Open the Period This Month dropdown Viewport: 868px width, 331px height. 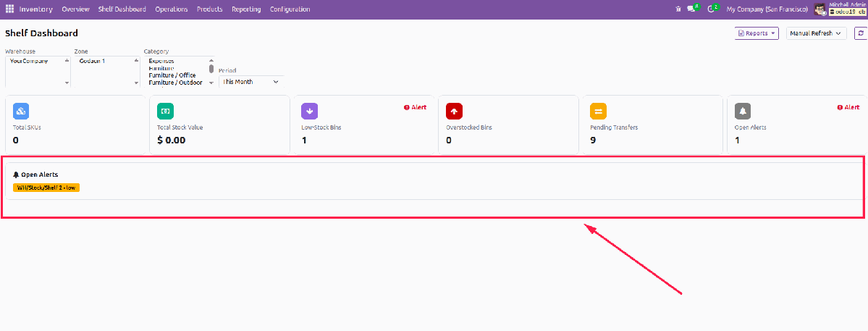click(251, 81)
